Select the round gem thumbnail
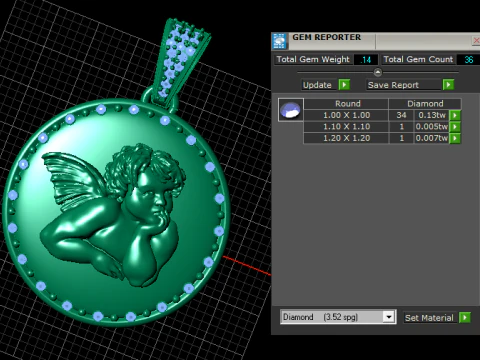This screenshot has width=480, height=360. click(291, 110)
